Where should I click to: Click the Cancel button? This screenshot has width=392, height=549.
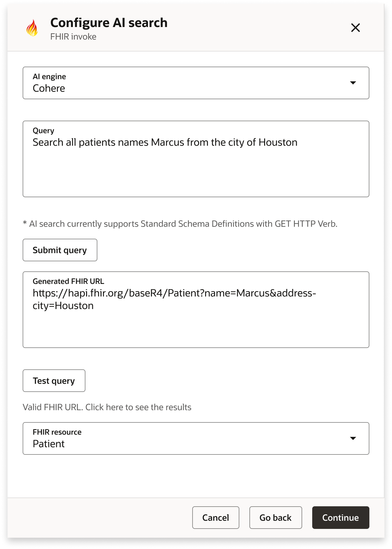215,518
